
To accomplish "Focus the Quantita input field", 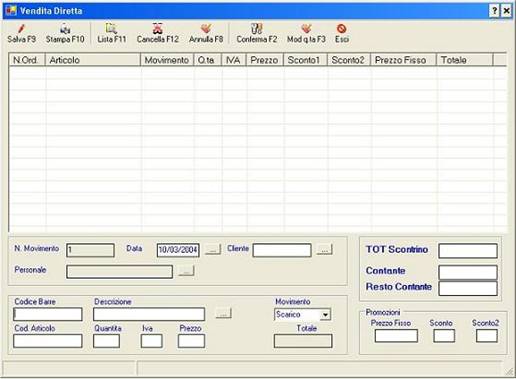I will point(106,341).
